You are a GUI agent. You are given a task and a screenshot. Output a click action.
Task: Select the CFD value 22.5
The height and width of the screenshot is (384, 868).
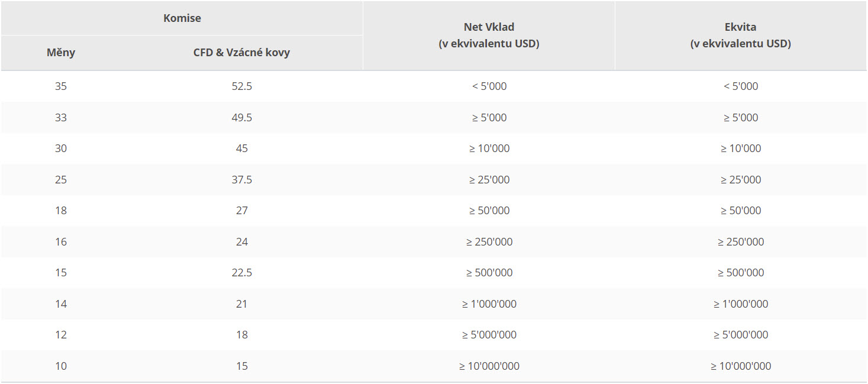pyautogui.click(x=241, y=273)
